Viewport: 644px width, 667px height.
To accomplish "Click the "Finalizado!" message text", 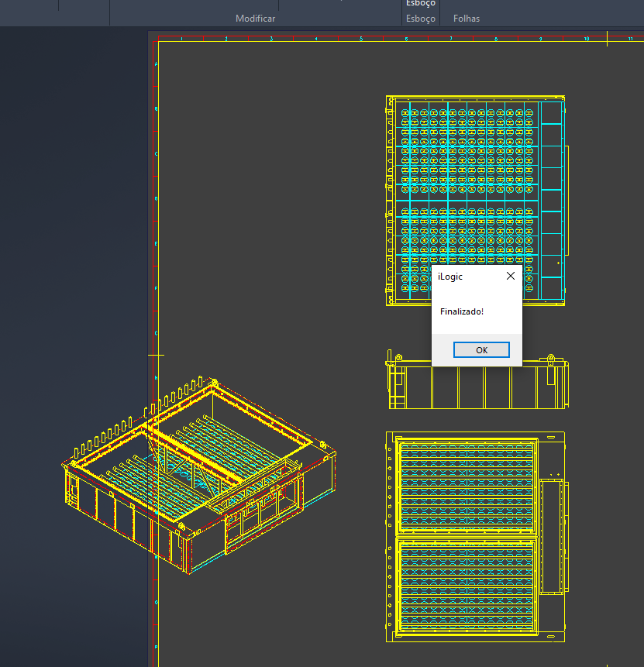I will [461, 311].
